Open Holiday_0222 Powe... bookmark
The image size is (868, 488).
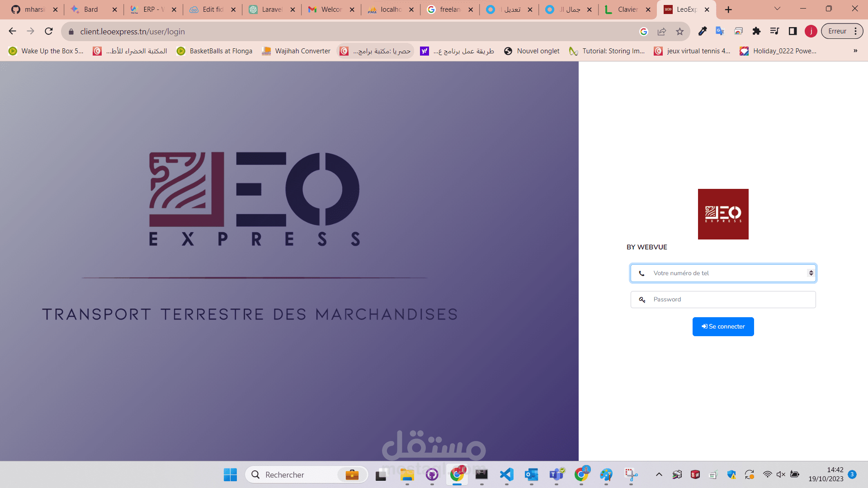click(778, 51)
